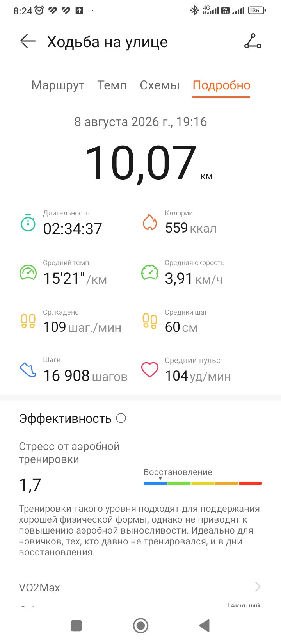The image size is (281, 644).
Task: Tap the Android recent apps square button
Action: click(x=76, y=626)
